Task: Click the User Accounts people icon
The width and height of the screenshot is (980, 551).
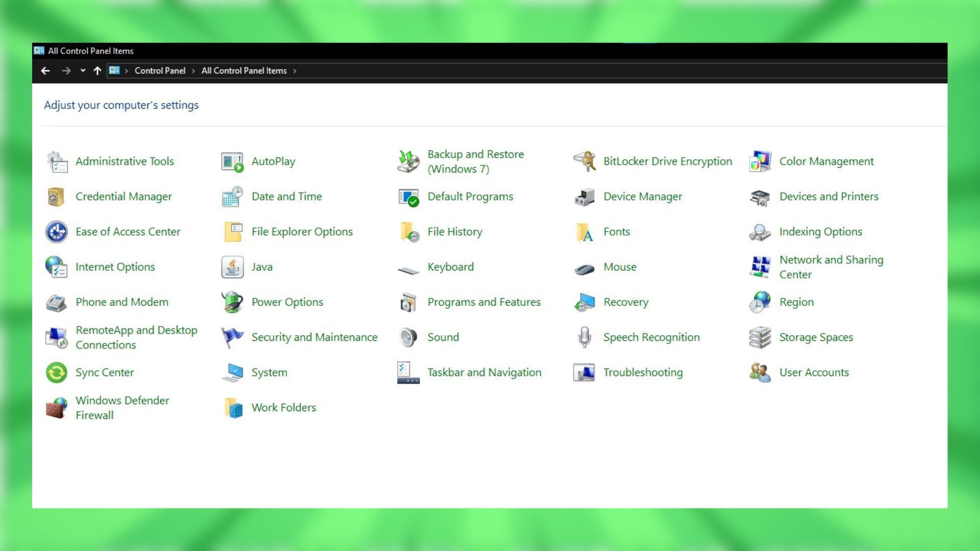Action: tap(760, 372)
